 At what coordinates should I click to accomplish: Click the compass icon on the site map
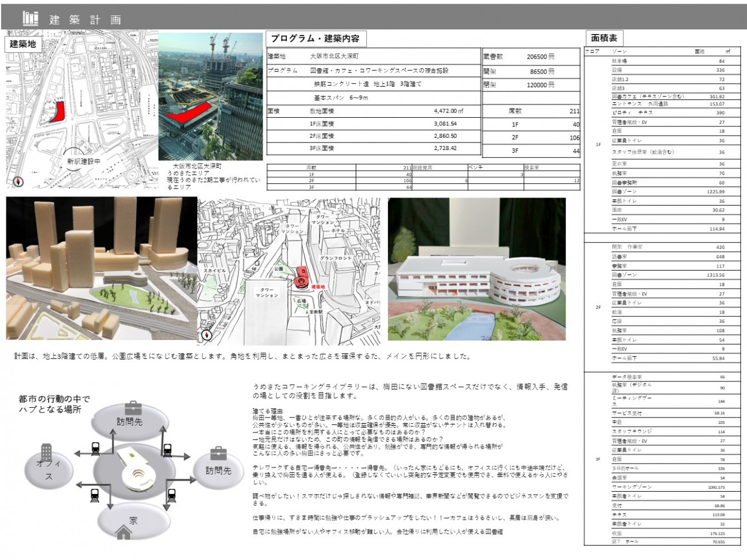coord(19,181)
